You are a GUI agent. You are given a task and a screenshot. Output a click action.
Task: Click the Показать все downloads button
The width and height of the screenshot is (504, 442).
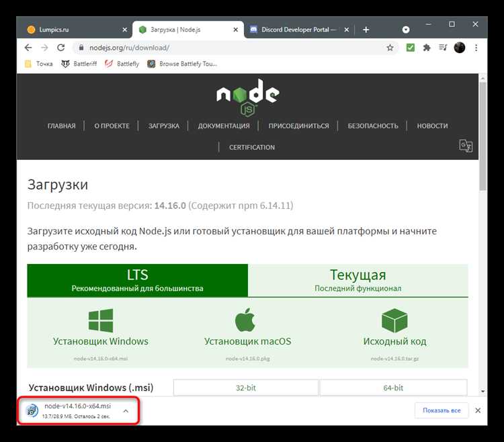441,410
